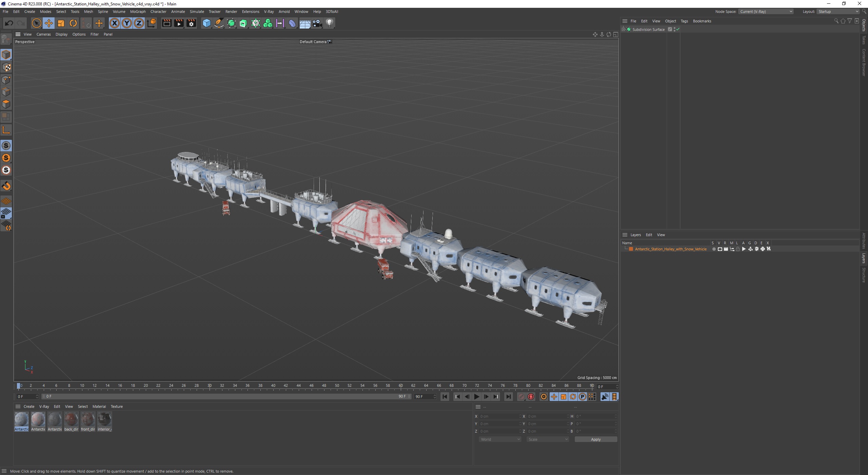This screenshot has height=475, width=868.
Task: Click Record Active Objects button
Action: pyautogui.click(x=521, y=397)
